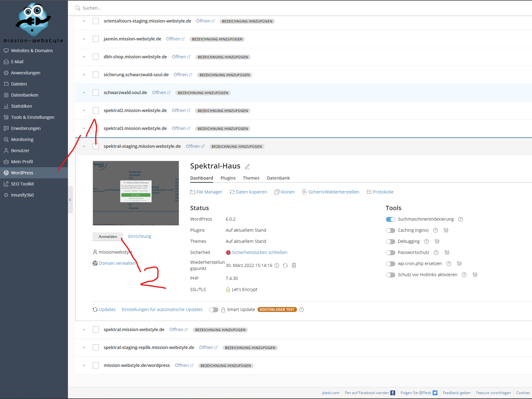Viewport: 532px width, 399px height.
Task: Click the trash icon next to the restore point date
Action: [294, 265]
